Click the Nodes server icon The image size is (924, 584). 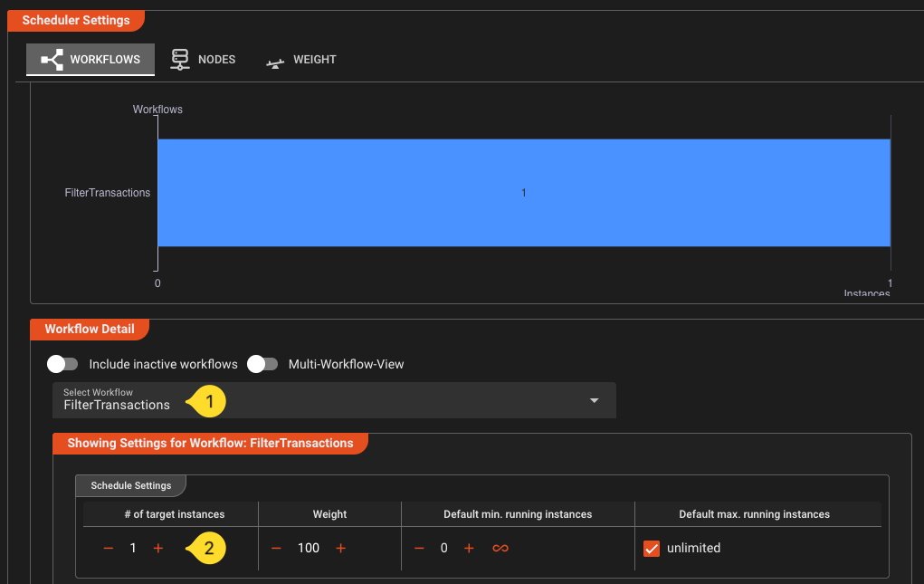pyautogui.click(x=180, y=60)
